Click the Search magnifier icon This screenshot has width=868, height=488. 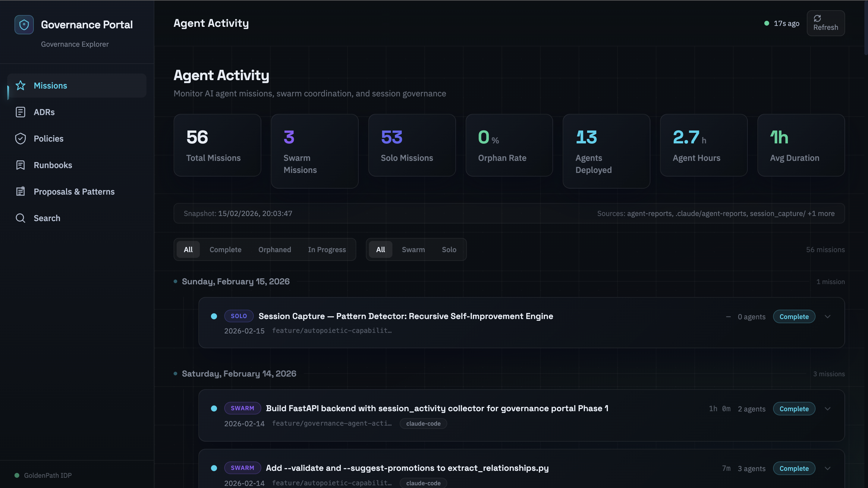[20, 218]
